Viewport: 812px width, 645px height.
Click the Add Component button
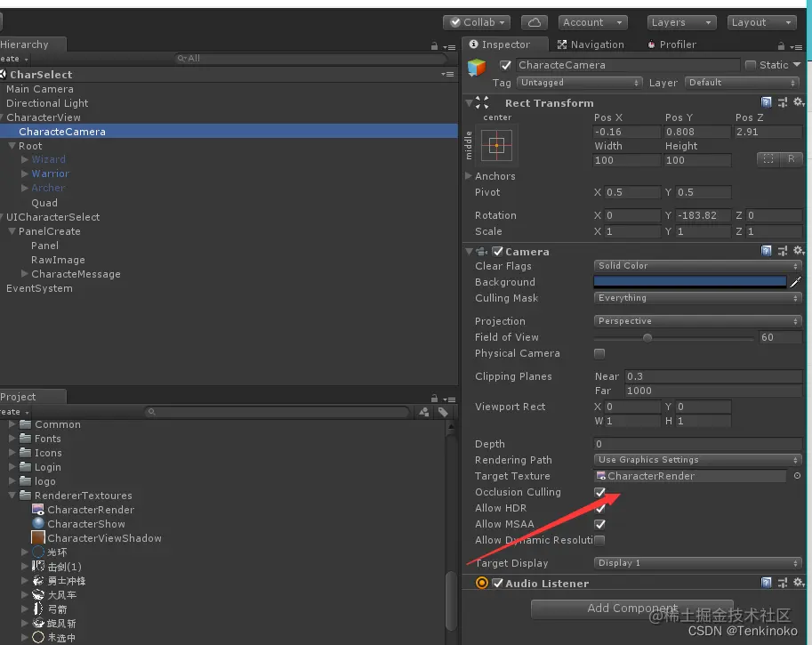[632, 609]
